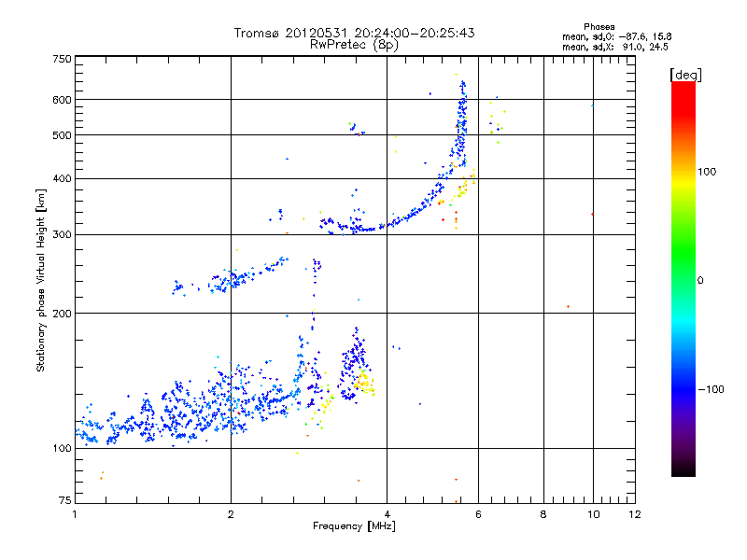The width and height of the screenshot is (747, 560).
Task: Click the y-axis tick label '300'
Action: [x=62, y=235]
